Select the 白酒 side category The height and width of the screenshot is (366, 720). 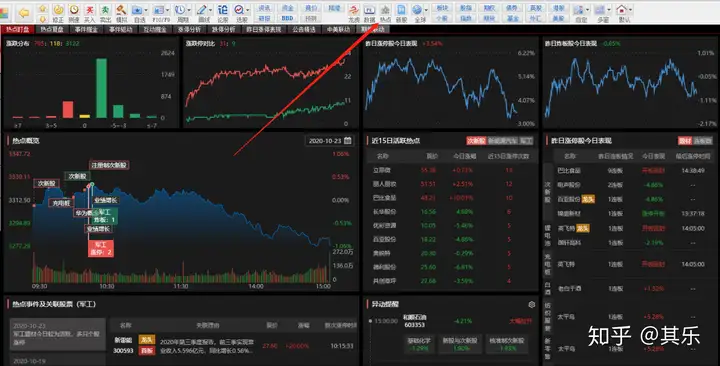pos(547,288)
